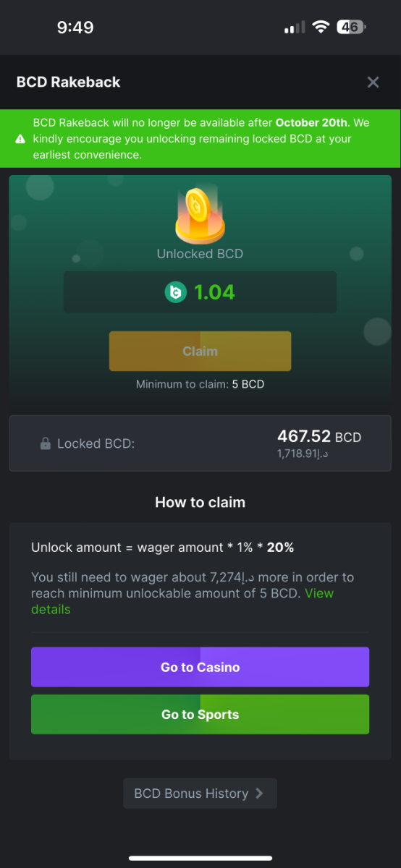Screen dimensions: 401x868
Task: Tap the How to claim heading
Action: [x=200, y=502]
